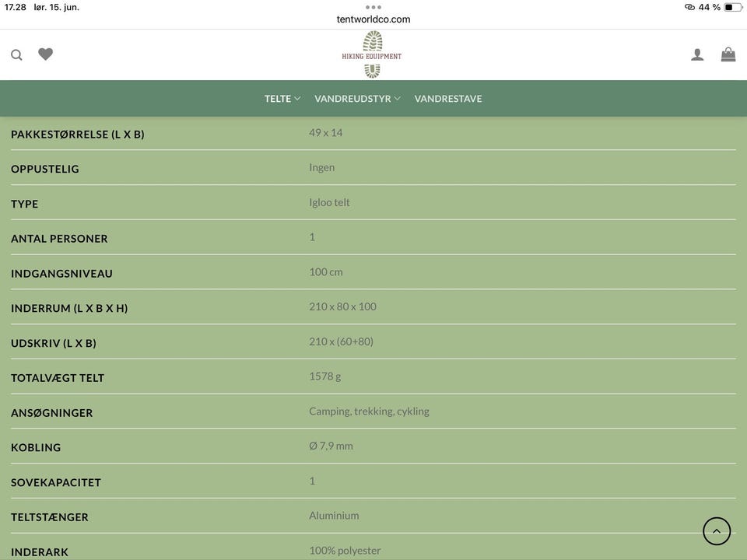Select the value 1578 g
The width and height of the screenshot is (747, 560).
(325, 376)
